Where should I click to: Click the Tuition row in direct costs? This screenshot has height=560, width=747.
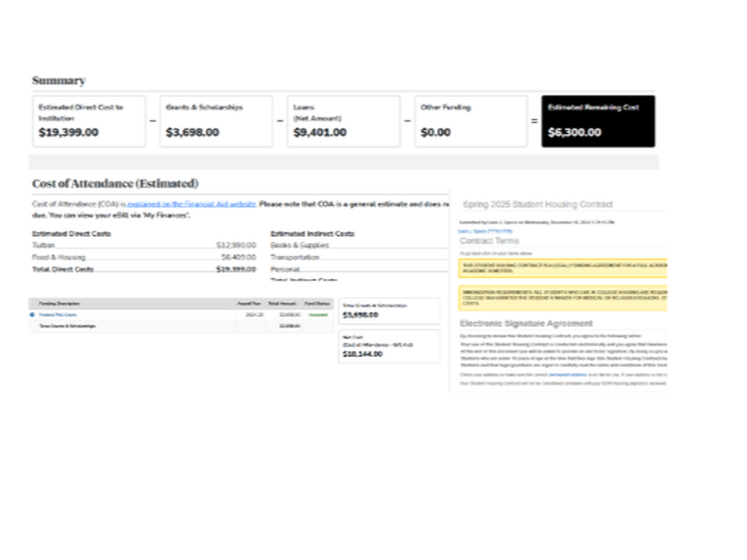(143, 245)
